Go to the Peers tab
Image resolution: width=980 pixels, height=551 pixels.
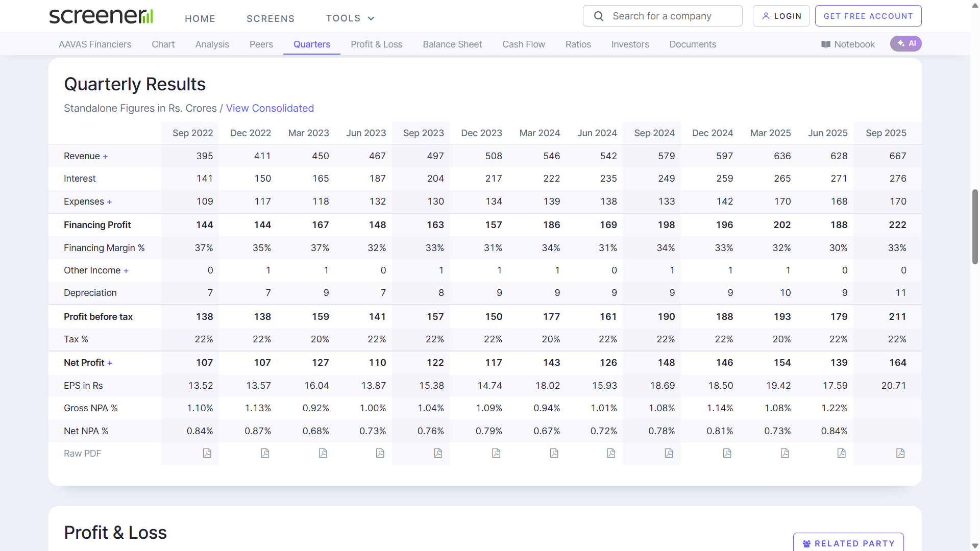coord(261,44)
